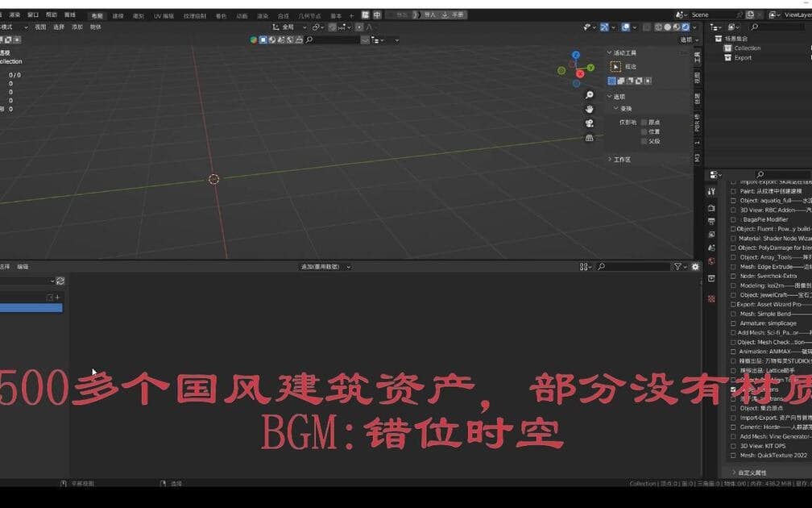Image resolution: width=812 pixels, height=508 pixels.
Task: Switch to rendered viewport shading
Action: (685, 27)
